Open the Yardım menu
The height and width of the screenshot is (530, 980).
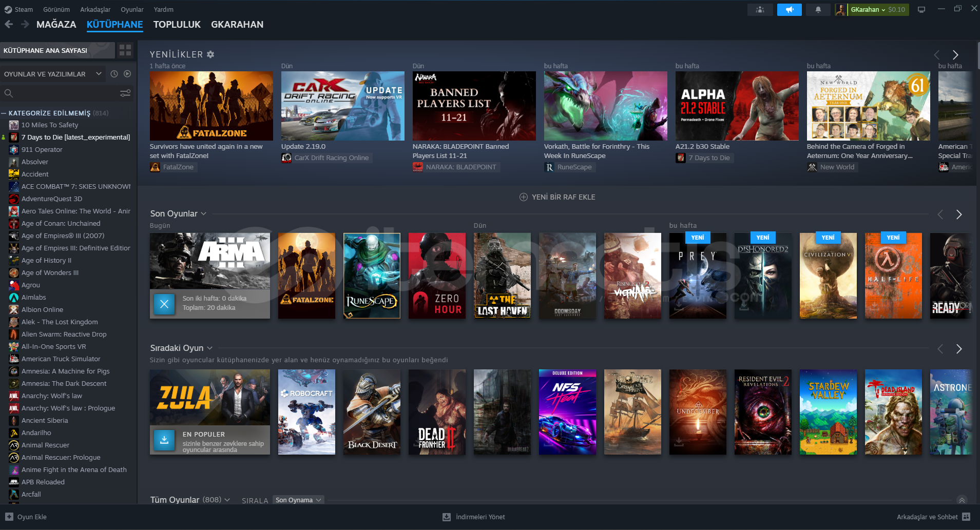164,10
